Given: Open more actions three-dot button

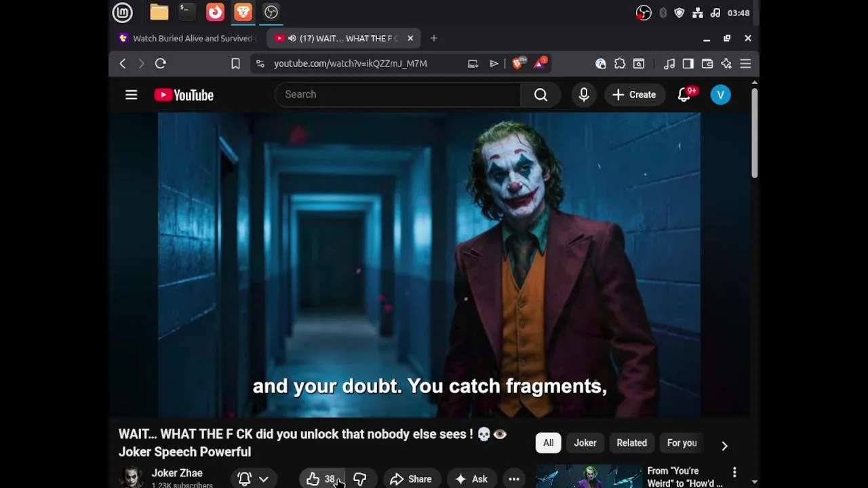Looking at the screenshot, I should coord(514,479).
